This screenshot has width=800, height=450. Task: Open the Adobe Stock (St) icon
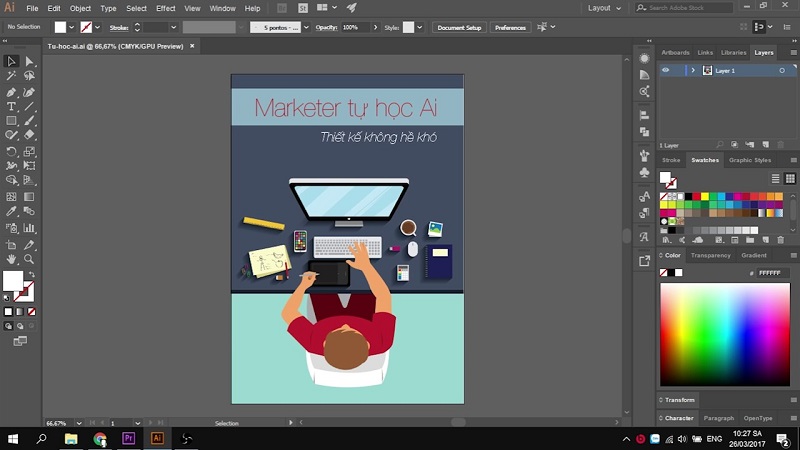(x=303, y=8)
